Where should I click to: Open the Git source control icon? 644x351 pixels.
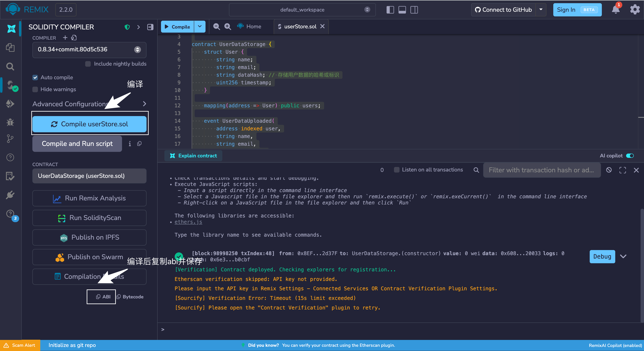[10, 138]
